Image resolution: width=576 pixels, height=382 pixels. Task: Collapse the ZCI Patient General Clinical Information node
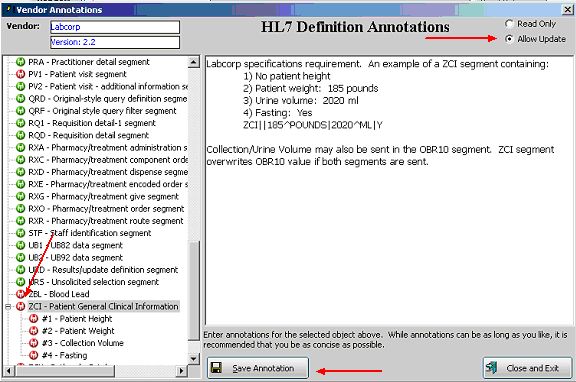8,306
